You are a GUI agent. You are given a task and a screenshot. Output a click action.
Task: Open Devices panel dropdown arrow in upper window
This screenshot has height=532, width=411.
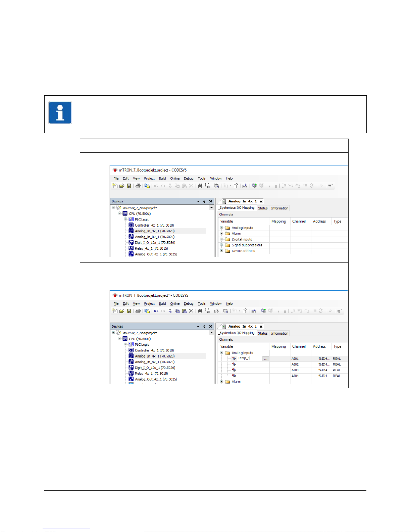tap(198, 201)
